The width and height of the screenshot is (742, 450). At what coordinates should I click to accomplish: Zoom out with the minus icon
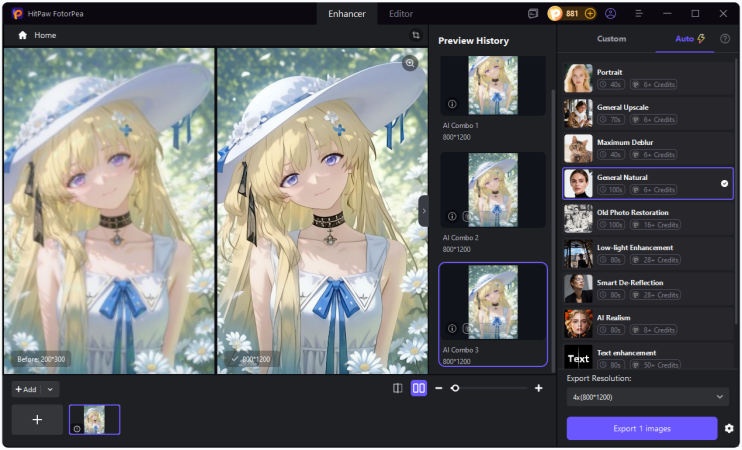[439, 388]
